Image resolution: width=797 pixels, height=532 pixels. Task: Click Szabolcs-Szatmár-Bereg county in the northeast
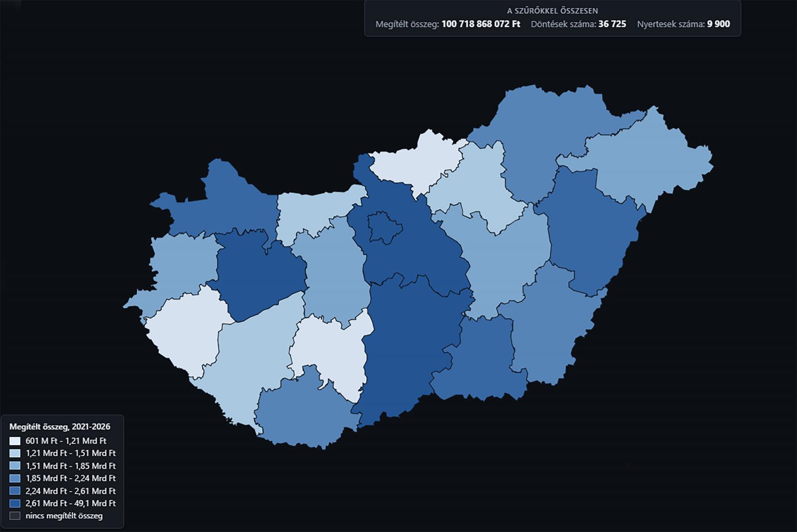[x=648, y=159]
